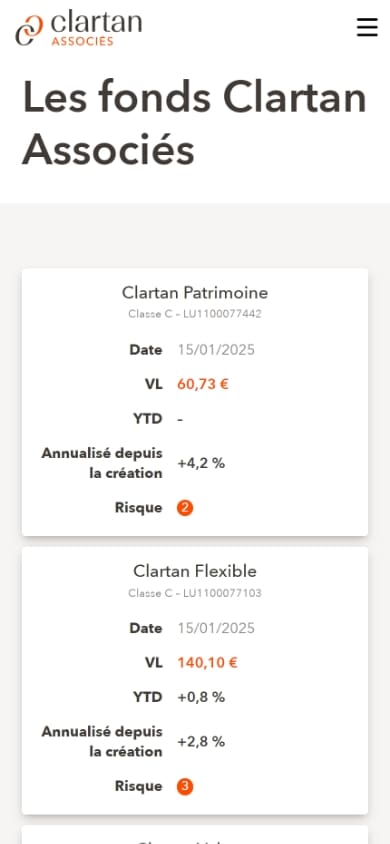Click the ISIN LU1100077442 text

(222, 314)
